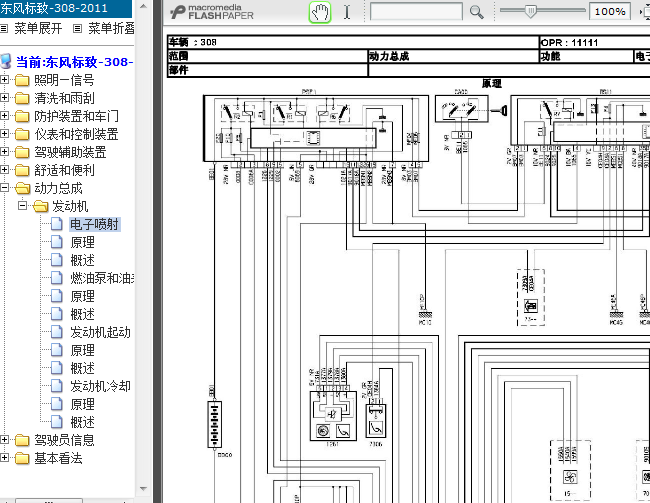Expand the 舒适和便利 folder
This screenshot has width=650, height=503.
[4, 170]
